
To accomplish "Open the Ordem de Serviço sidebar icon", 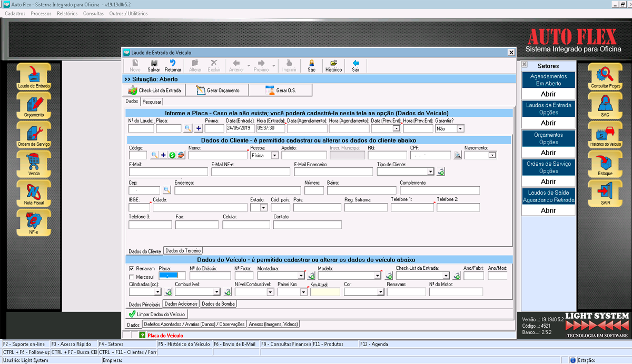I will [34, 135].
